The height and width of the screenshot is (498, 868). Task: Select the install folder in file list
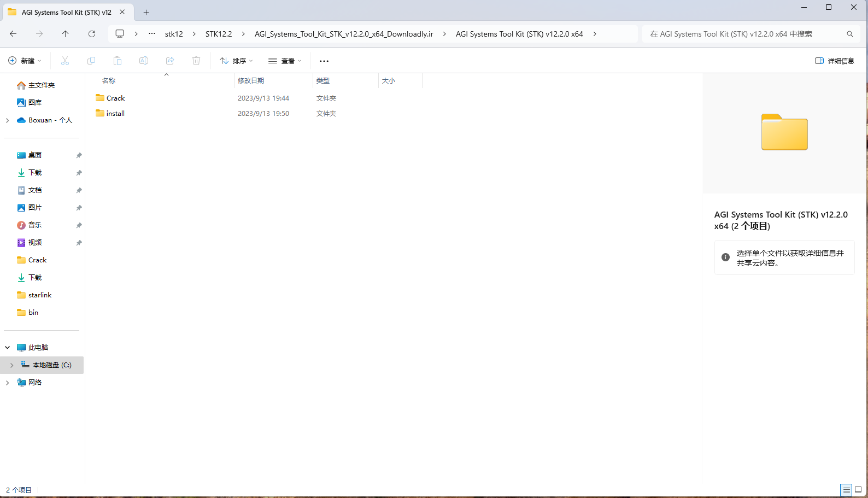115,114
